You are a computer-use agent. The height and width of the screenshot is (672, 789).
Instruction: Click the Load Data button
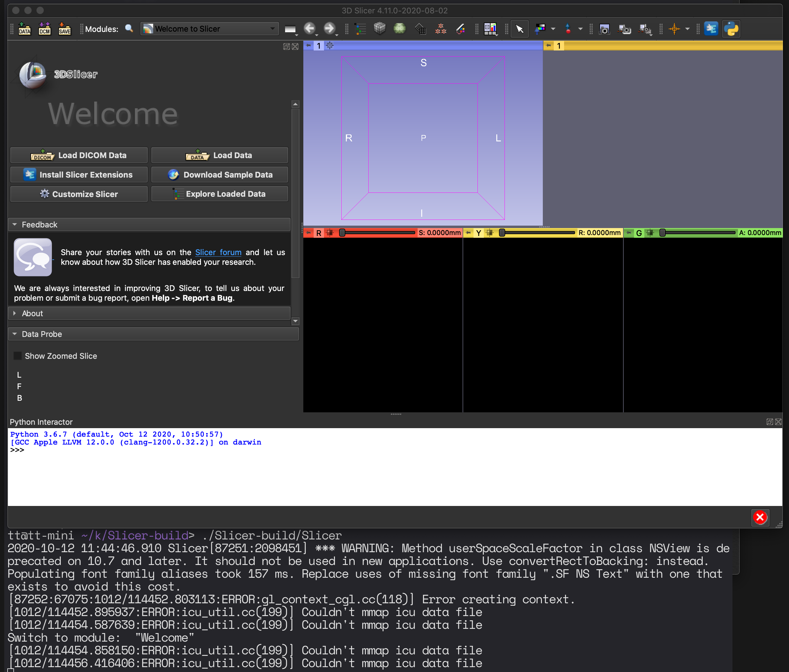220,155
